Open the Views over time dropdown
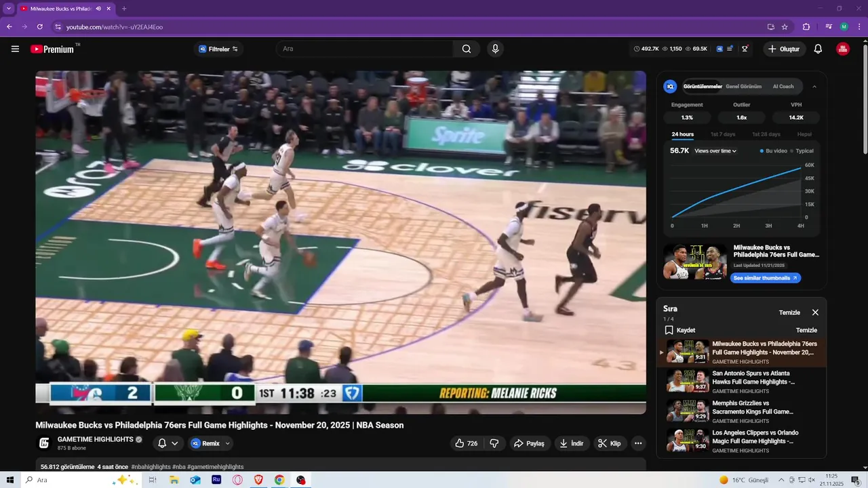868x488 pixels. click(x=715, y=151)
